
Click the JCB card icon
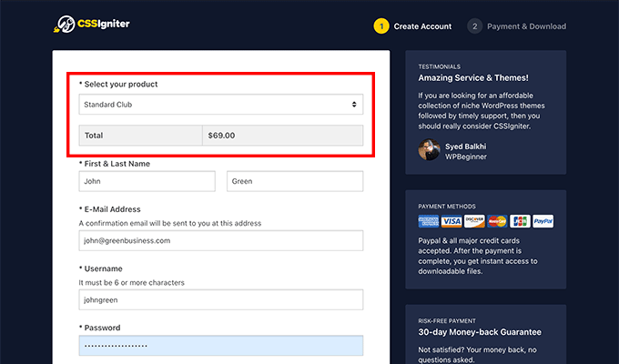tap(520, 221)
